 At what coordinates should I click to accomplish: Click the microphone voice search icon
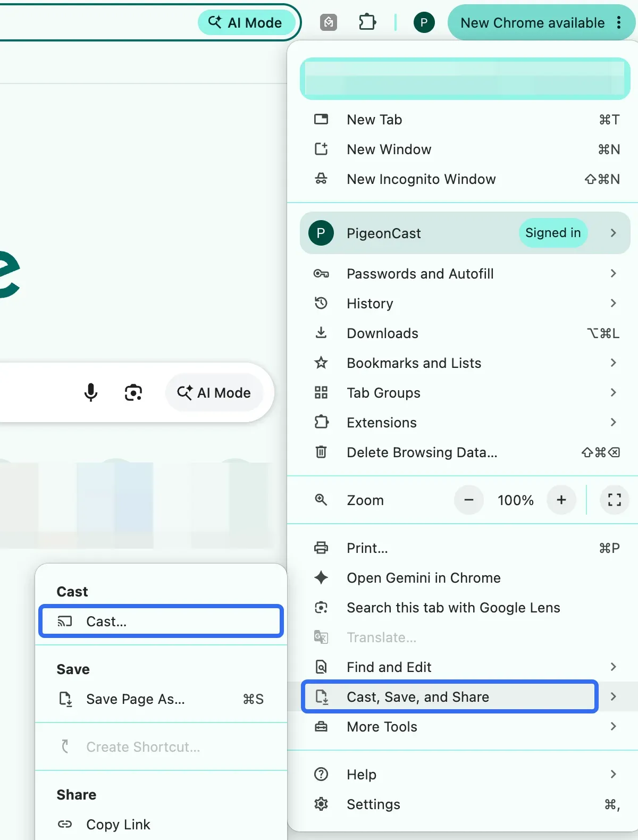[91, 392]
